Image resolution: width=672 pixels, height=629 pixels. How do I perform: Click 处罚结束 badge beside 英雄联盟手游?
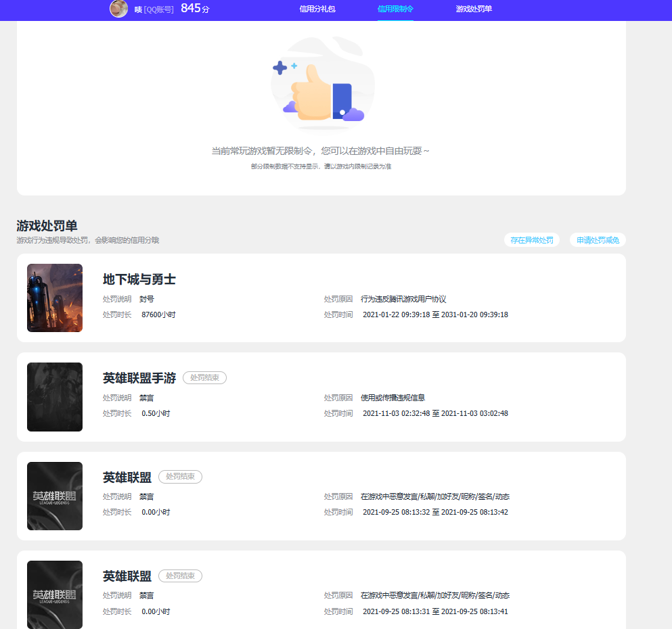coord(204,377)
